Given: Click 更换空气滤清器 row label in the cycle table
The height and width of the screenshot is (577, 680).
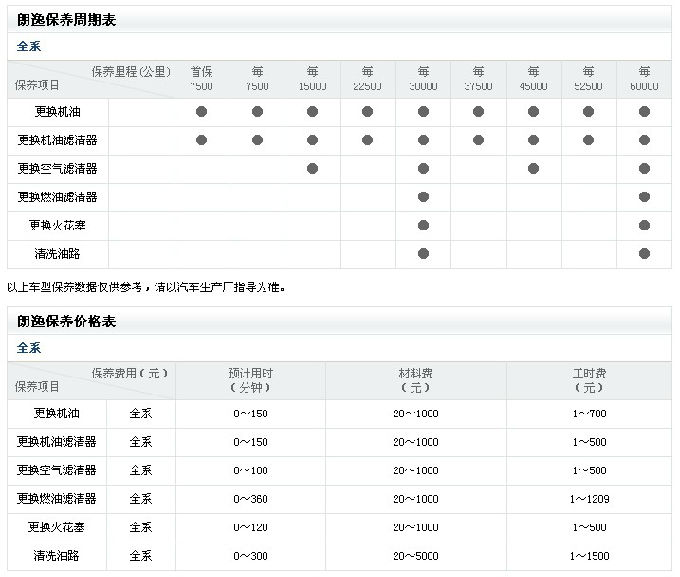Looking at the screenshot, I should (58, 169).
